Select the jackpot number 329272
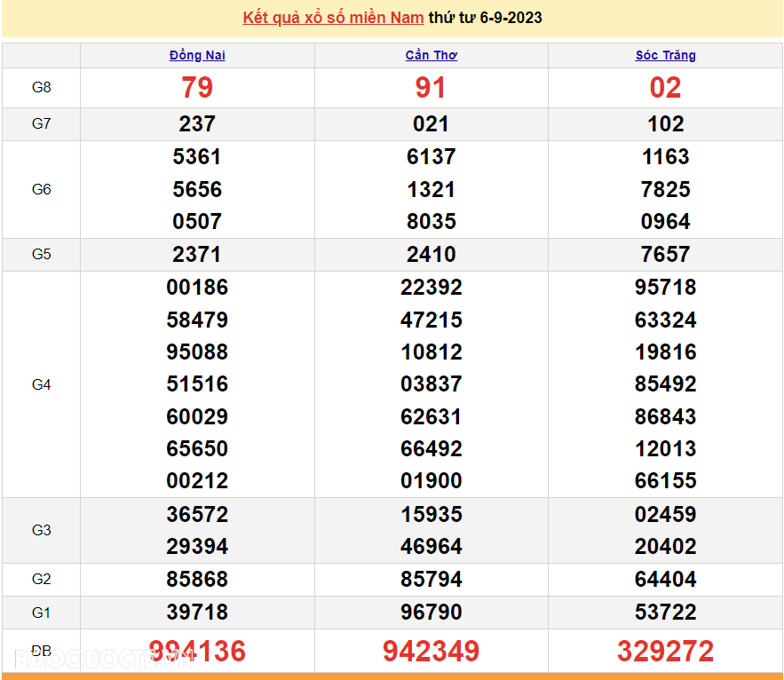784x680 pixels. coord(665,652)
